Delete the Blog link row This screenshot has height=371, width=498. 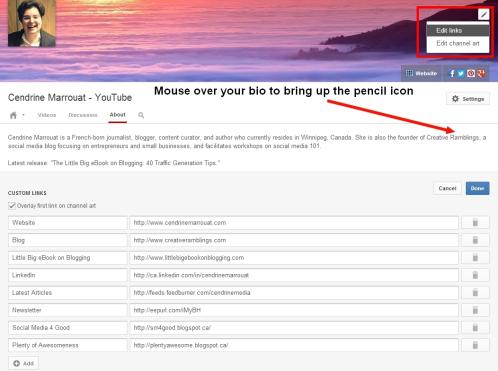click(475, 240)
